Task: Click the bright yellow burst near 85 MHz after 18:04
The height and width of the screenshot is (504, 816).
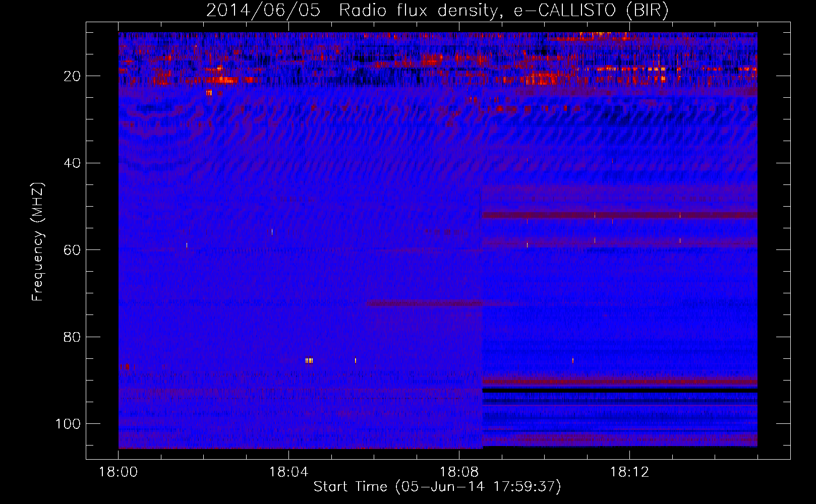Action: 309,360
